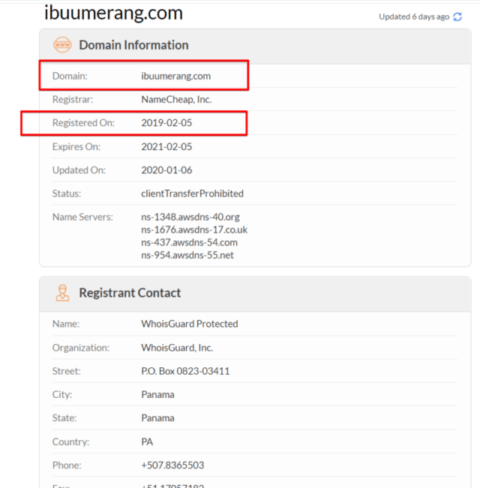Click name server ns-1676.awsdns-17.co.uk

[194, 230]
